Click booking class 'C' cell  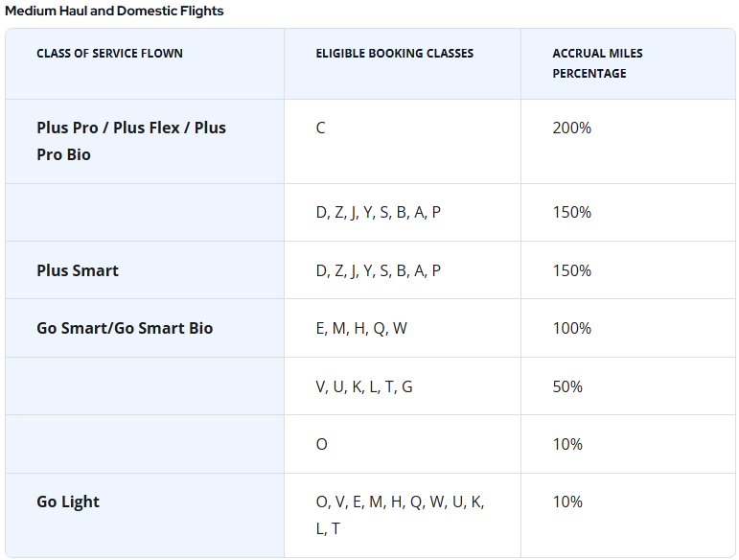pyautogui.click(x=321, y=128)
